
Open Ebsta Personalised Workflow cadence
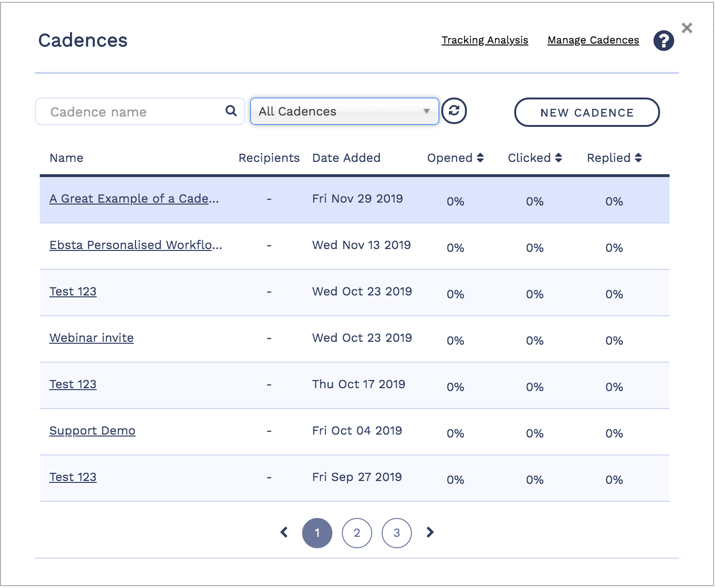coord(135,245)
